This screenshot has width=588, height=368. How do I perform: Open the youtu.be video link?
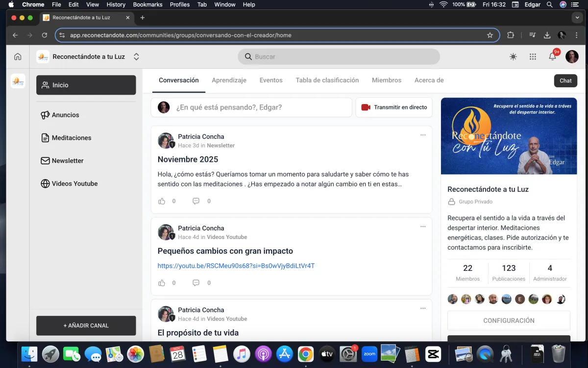(236, 266)
